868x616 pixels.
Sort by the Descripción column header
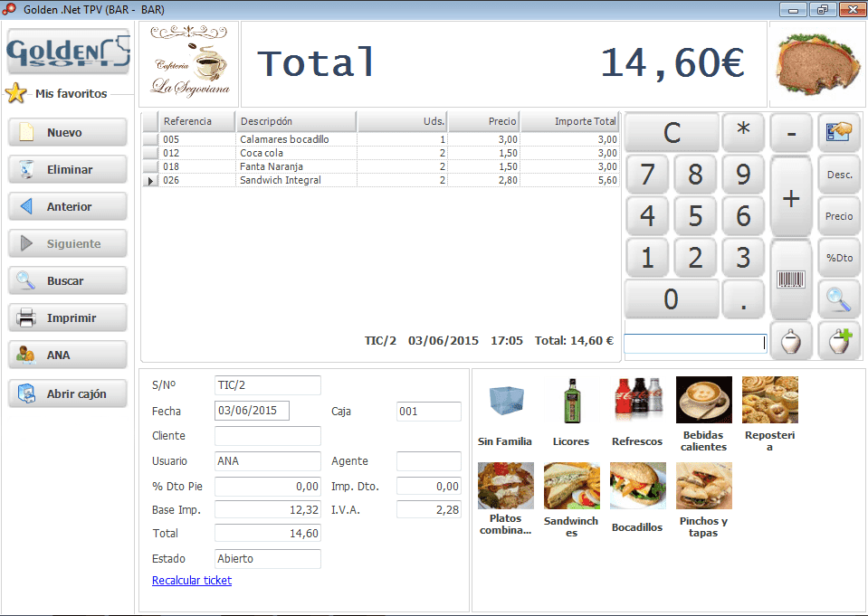(x=296, y=122)
